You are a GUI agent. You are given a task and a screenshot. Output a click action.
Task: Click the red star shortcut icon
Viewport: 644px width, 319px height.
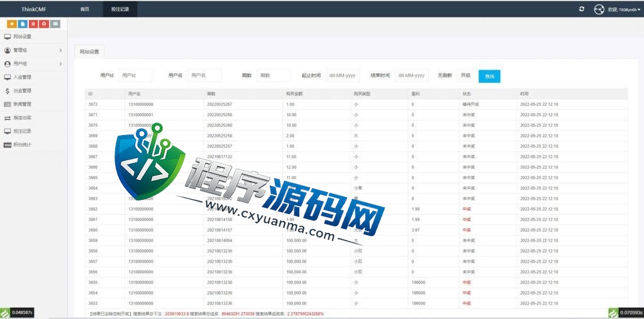[x=34, y=24]
